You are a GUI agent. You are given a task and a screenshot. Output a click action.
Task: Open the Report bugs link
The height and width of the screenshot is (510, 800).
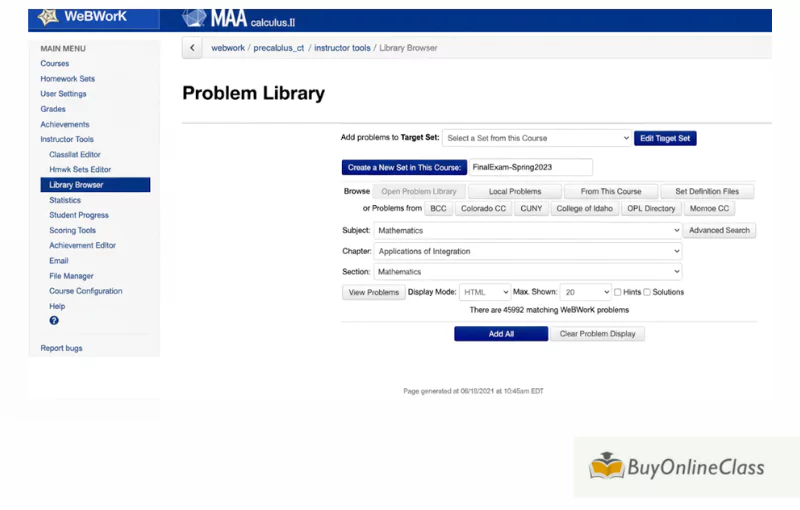[61, 348]
